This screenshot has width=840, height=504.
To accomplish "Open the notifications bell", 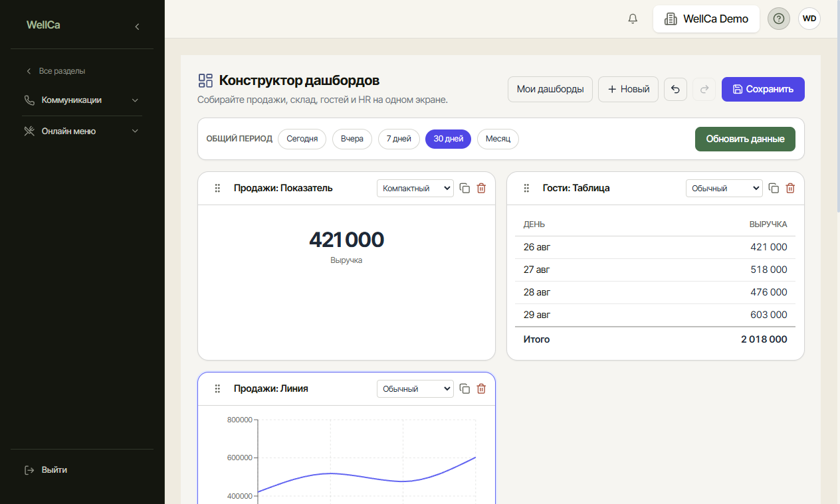I will tap(633, 19).
